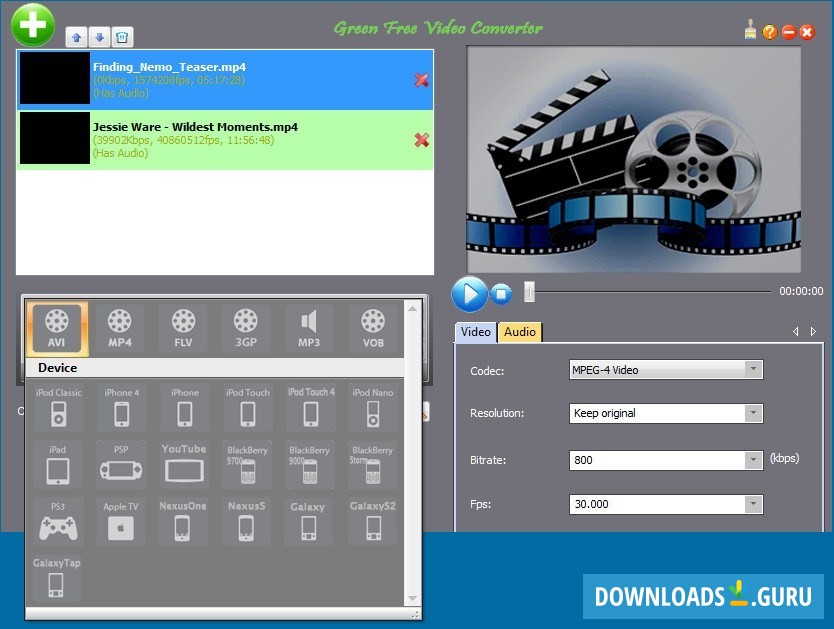
Task: Move selected file up in list
Action: [77, 38]
